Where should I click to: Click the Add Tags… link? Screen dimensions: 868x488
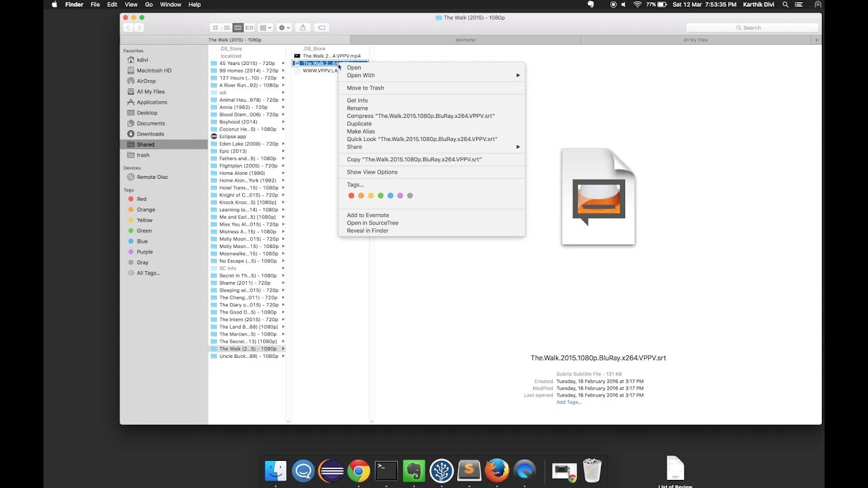coord(569,402)
